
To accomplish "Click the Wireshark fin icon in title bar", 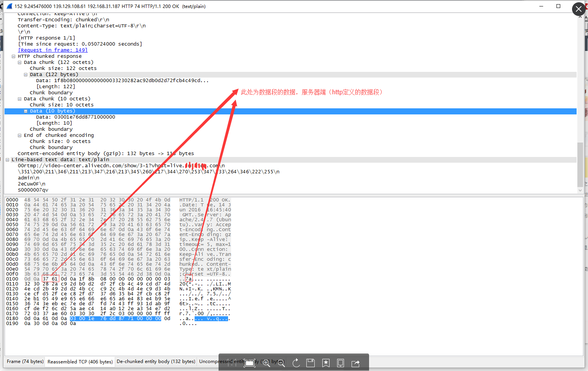I will coord(10,6).
